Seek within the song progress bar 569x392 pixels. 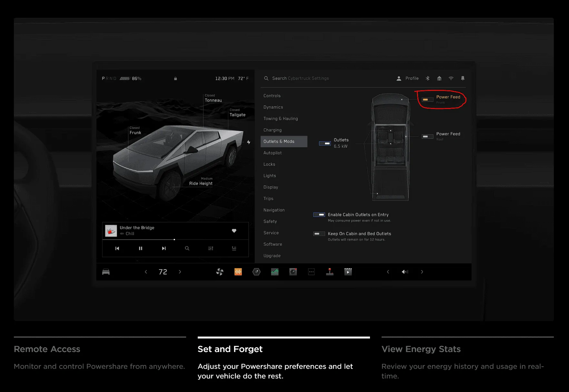click(x=175, y=240)
